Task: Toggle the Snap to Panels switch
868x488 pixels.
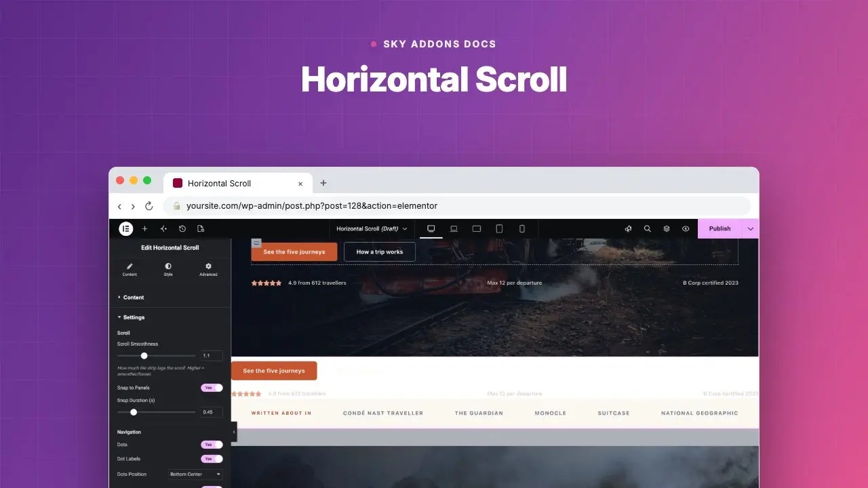Action: pyautogui.click(x=212, y=388)
